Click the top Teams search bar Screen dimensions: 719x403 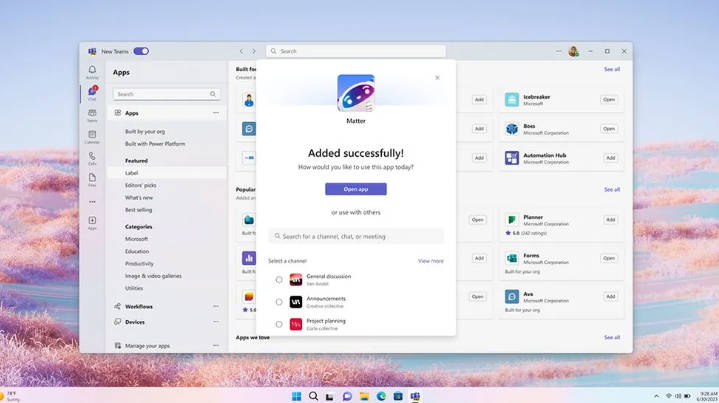point(356,51)
